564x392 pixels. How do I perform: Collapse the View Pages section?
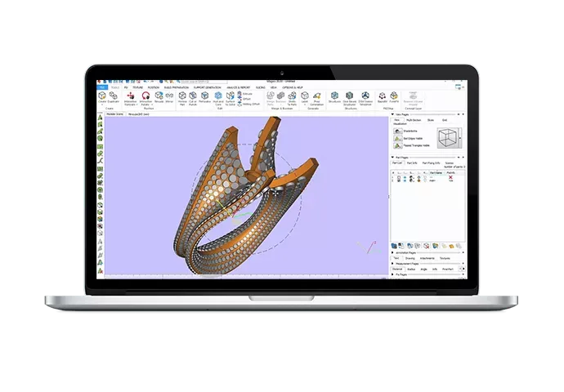[393, 114]
